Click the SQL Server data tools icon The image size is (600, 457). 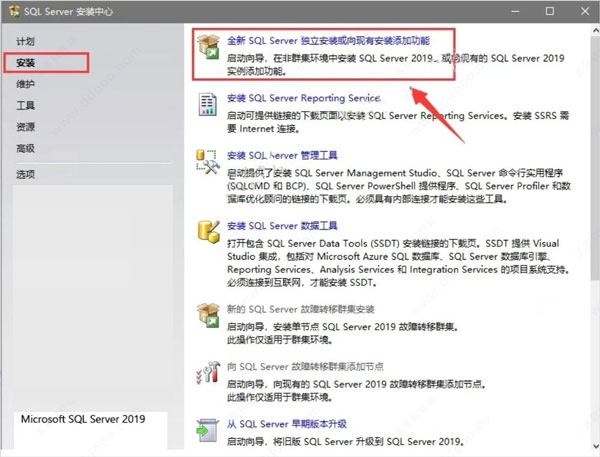pos(208,233)
